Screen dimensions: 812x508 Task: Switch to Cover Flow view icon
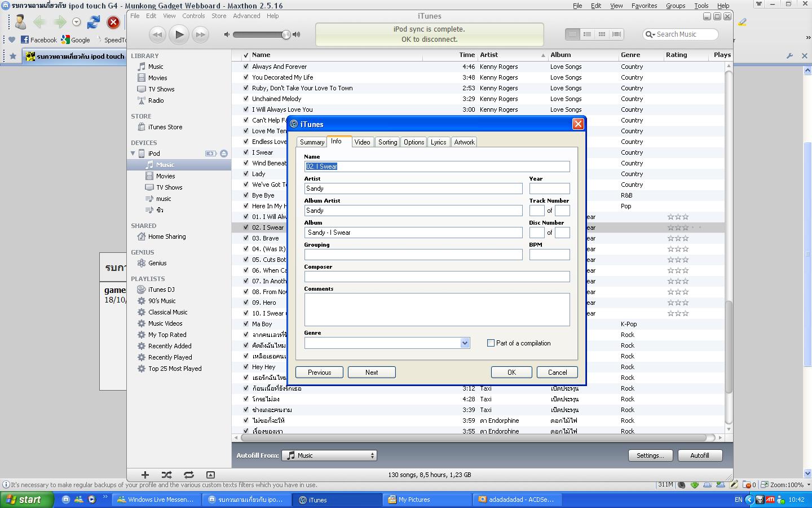[x=616, y=34]
